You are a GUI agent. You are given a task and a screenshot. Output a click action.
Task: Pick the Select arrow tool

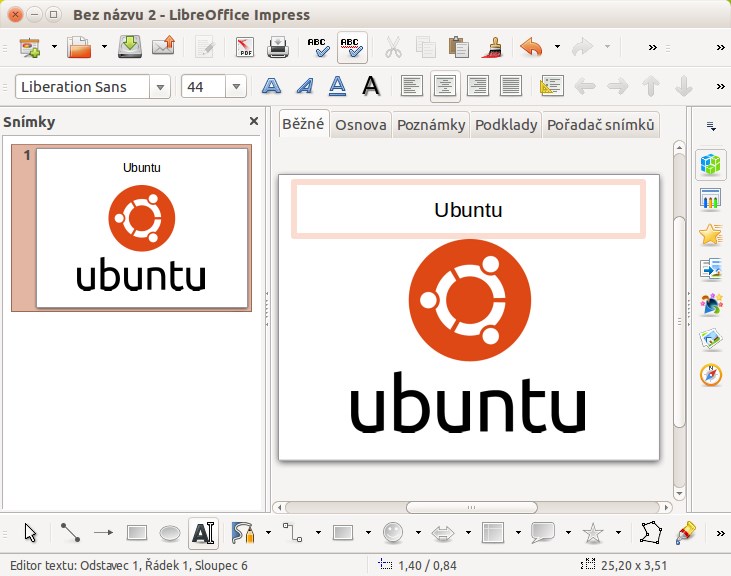[x=30, y=533]
